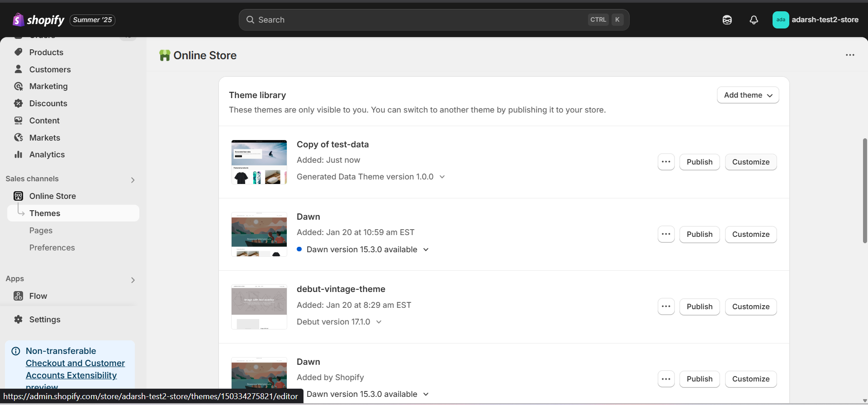Click the info icon in Non-transferable notice
This screenshot has height=405, width=868.
(x=16, y=351)
